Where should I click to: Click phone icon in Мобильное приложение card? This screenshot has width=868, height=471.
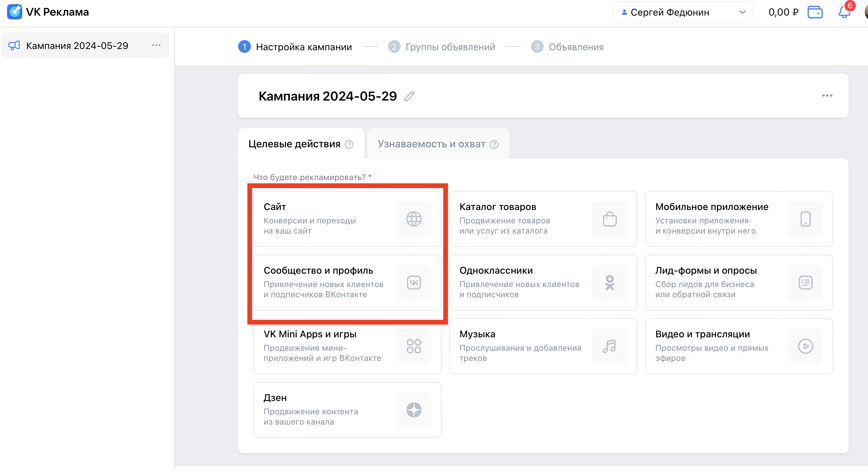tap(805, 219)
